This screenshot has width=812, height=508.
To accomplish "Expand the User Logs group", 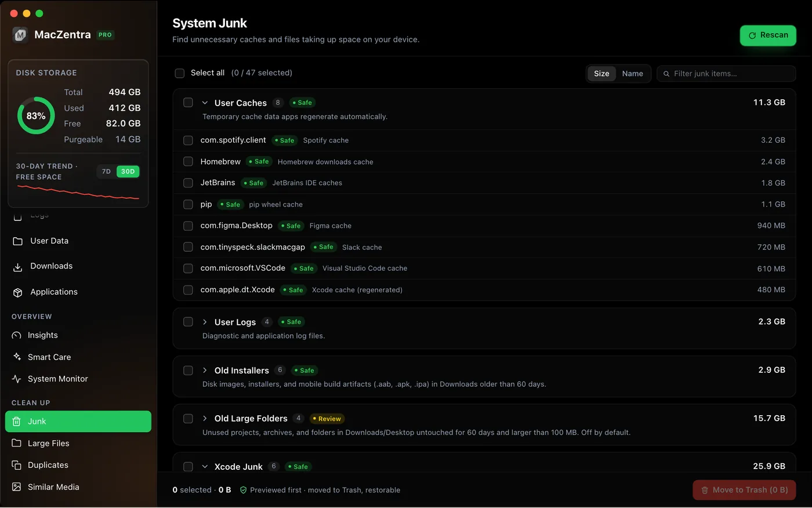I will [205, 322].
